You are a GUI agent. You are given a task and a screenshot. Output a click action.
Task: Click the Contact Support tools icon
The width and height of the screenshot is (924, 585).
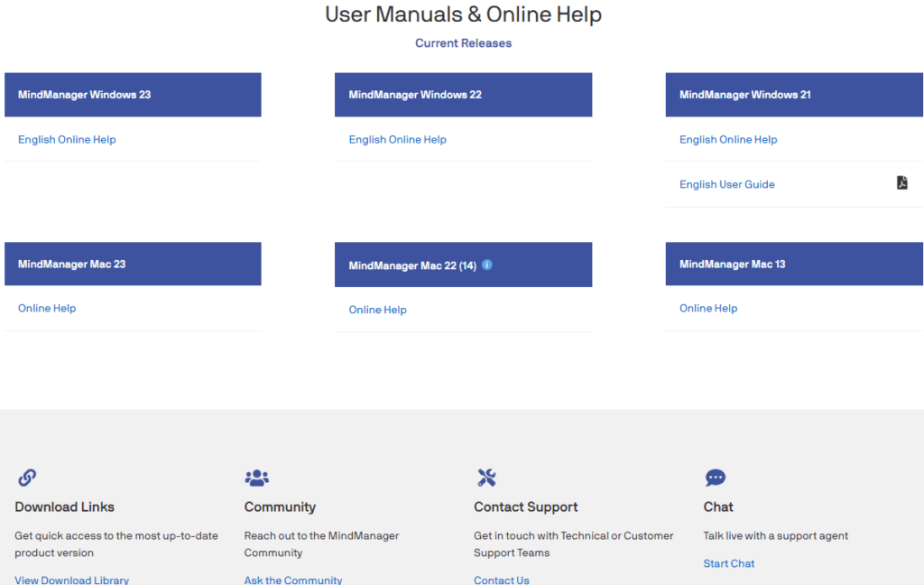(486, 477)
